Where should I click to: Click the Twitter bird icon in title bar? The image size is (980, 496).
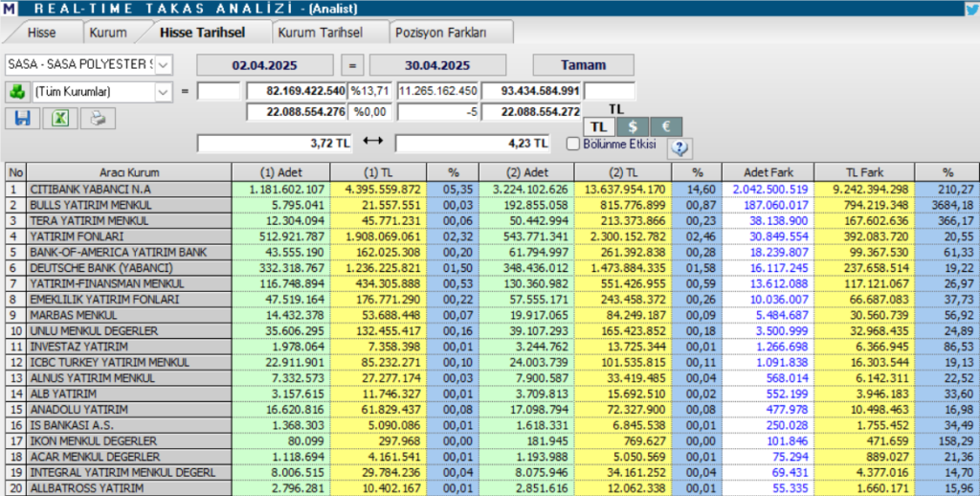click(x=971, y=8)
